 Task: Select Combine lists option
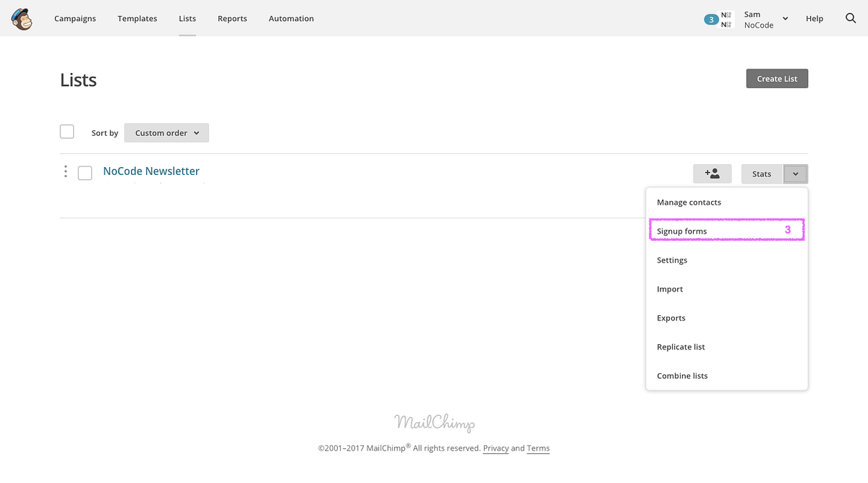(x=727, y=376)
